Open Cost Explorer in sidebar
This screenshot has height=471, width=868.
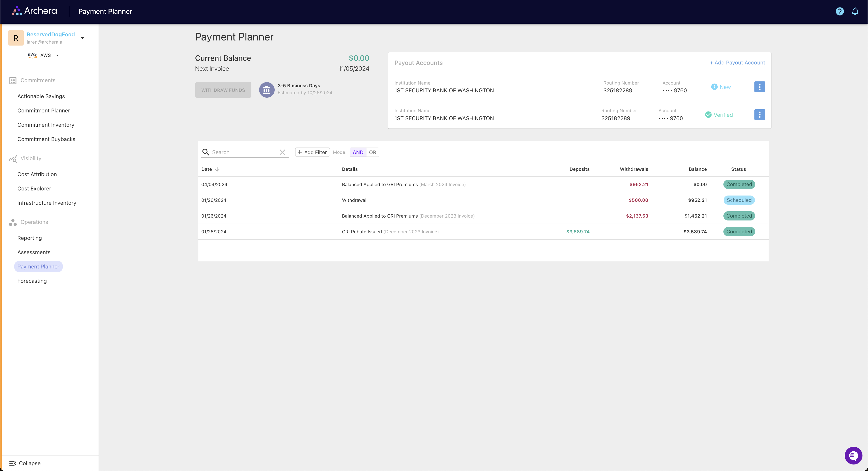tap(34, 188)
